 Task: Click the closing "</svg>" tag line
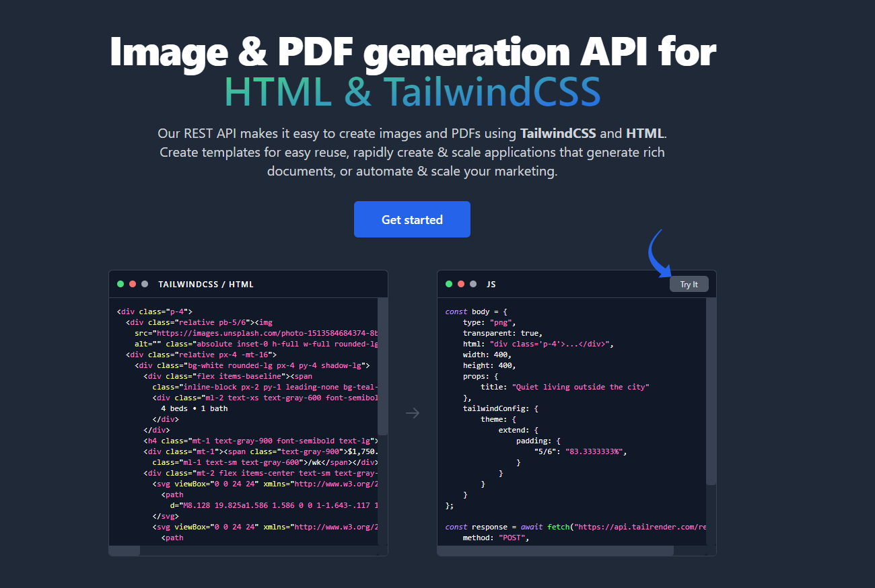coord(166,516)
